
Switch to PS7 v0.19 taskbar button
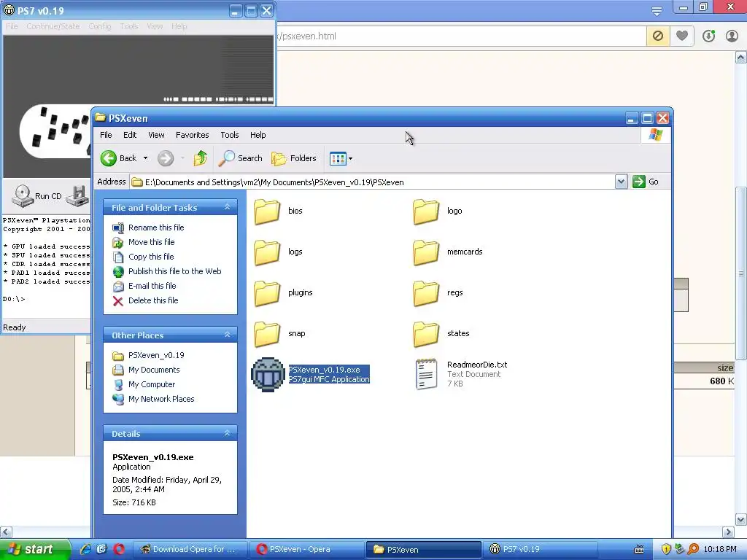539,550
